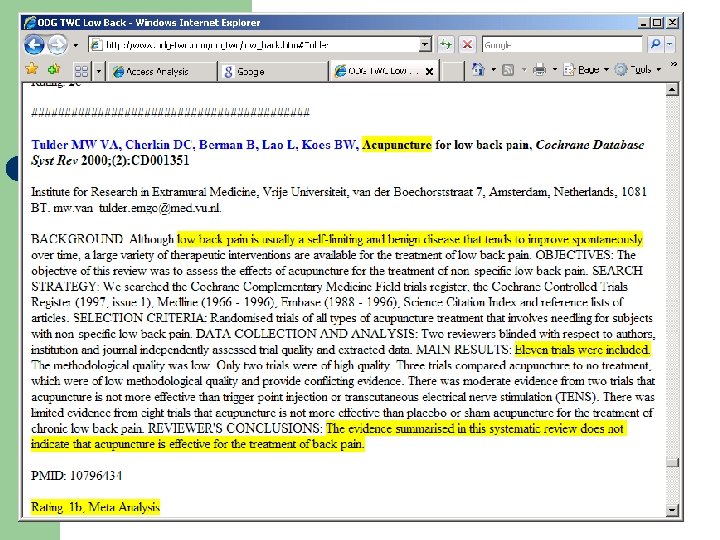
Task: Switch to the Google tab
Action: pos(272,71)
